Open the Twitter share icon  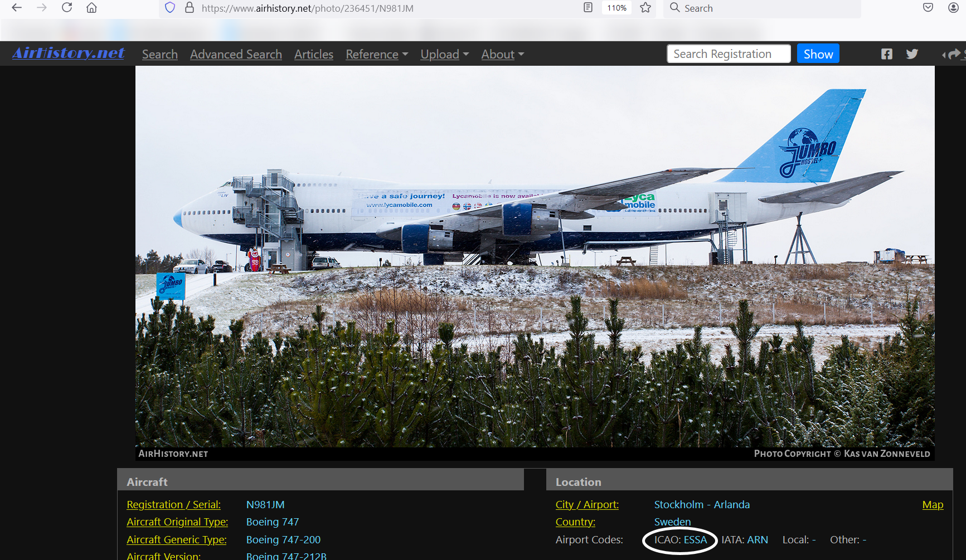[912, 54]
